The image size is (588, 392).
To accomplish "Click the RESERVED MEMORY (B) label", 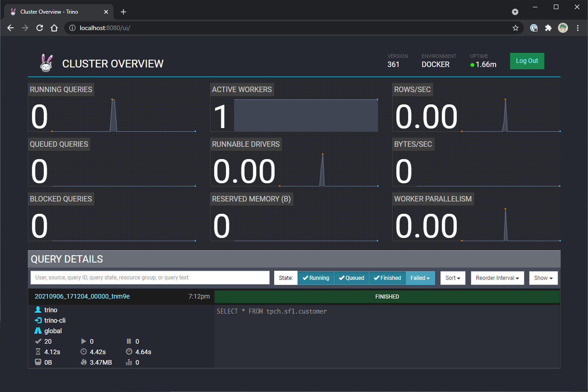I will pyautogui.click(x=251, y=199).
